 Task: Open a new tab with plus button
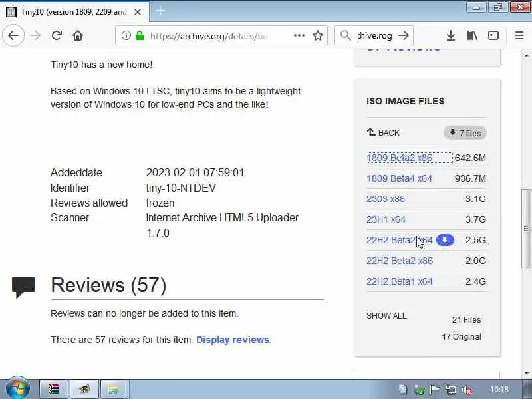coord(160,11)
